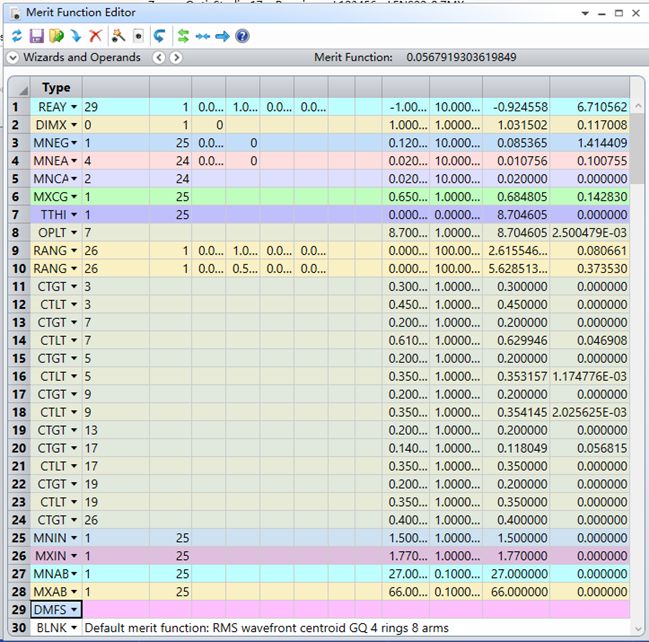Image resolution: width=649 pixels, height=642 pixels.
Task: Click the Type column header
Action: (x=56, y=88)
